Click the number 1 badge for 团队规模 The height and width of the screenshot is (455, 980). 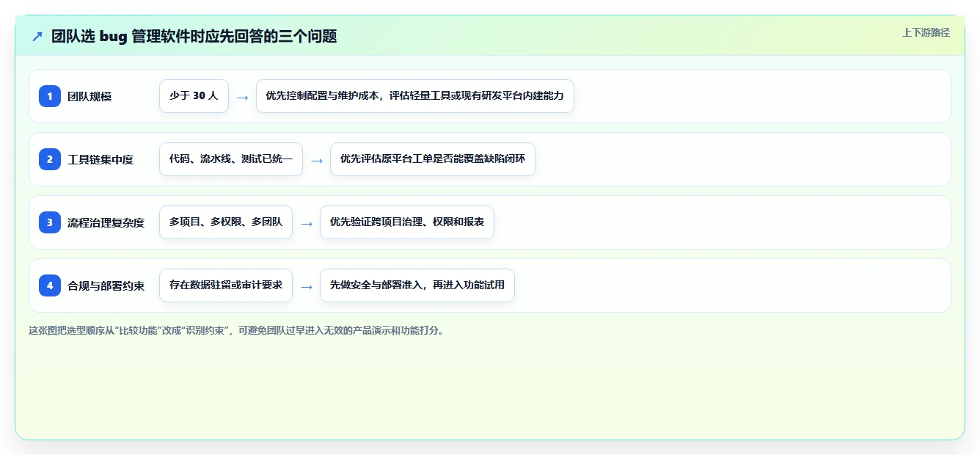[50, 96]
